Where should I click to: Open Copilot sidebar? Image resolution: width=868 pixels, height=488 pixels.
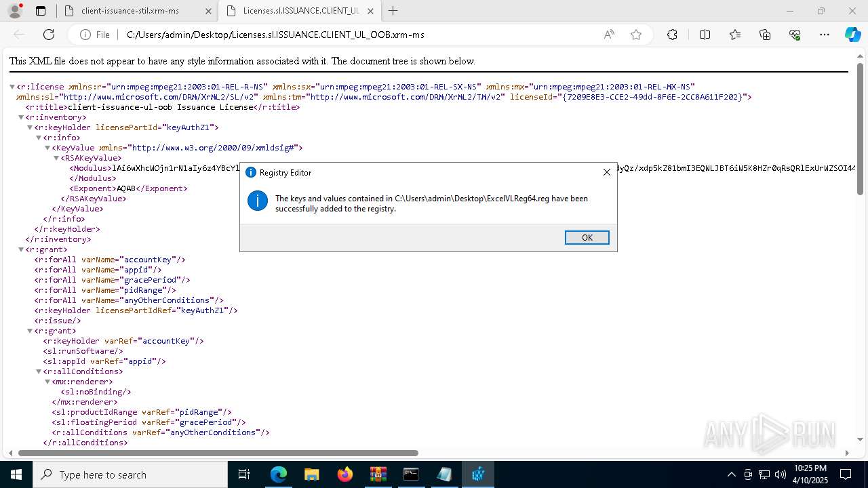pos(852,35)
